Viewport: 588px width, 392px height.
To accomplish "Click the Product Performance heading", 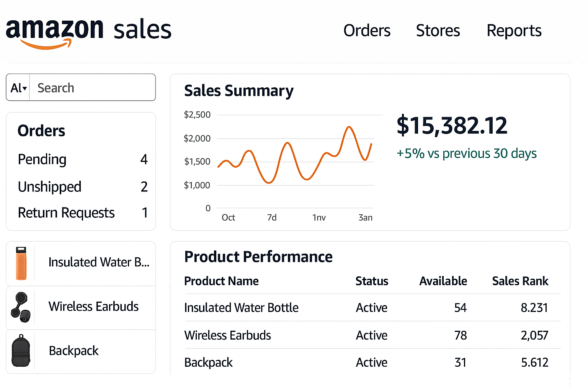I will [258, 257].
